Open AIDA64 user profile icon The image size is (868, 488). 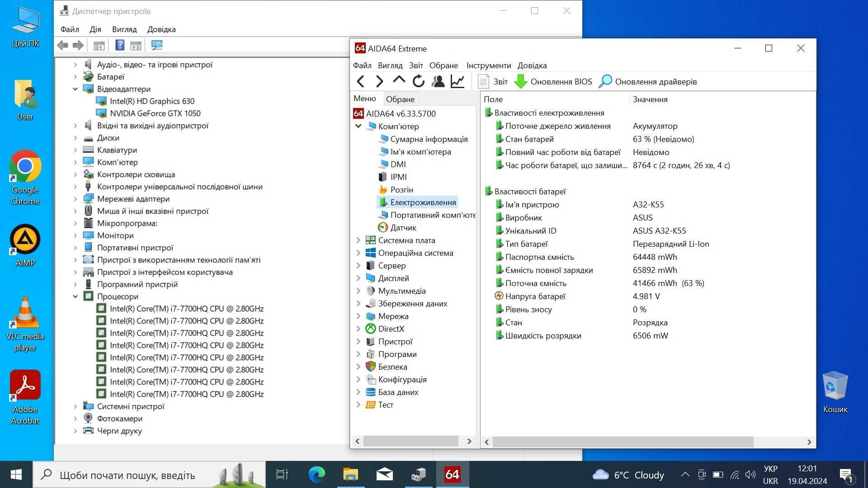coord(438,81)
